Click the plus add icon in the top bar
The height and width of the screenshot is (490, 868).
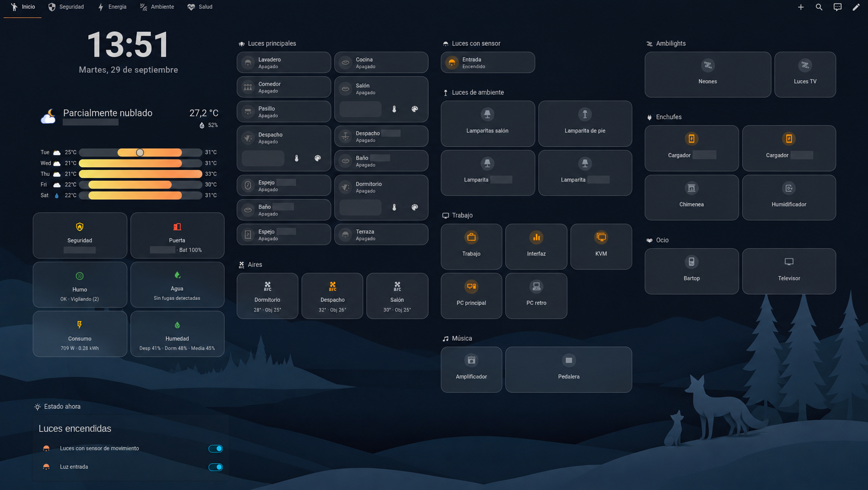(800, 7)
